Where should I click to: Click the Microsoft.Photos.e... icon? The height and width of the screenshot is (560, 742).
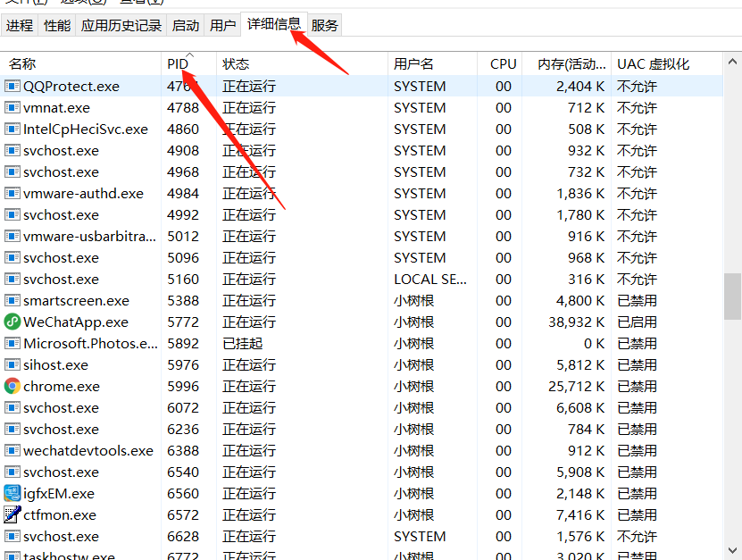point(13,343)
